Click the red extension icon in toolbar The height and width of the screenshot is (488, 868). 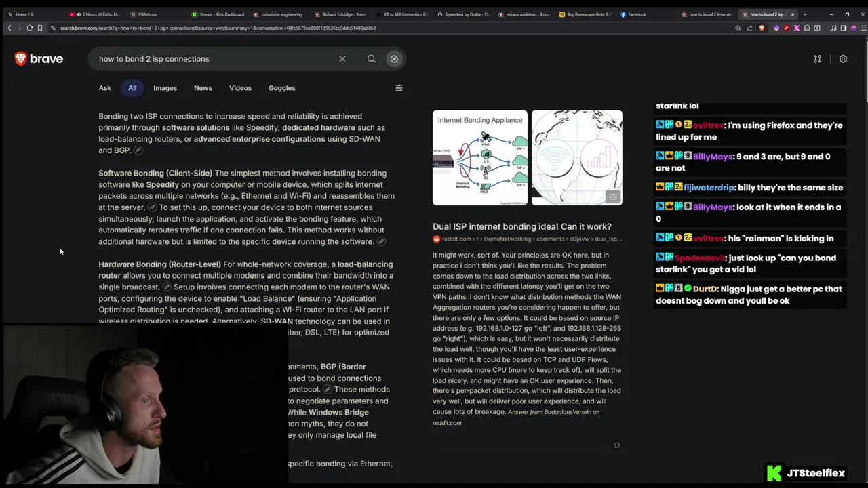point(787,28)
